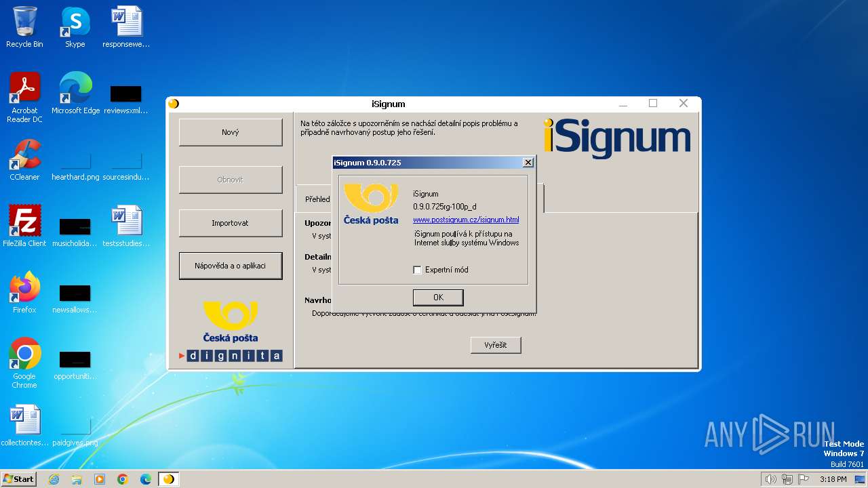
Task: Launch Skype from the desktop
Action: [75, 27]
